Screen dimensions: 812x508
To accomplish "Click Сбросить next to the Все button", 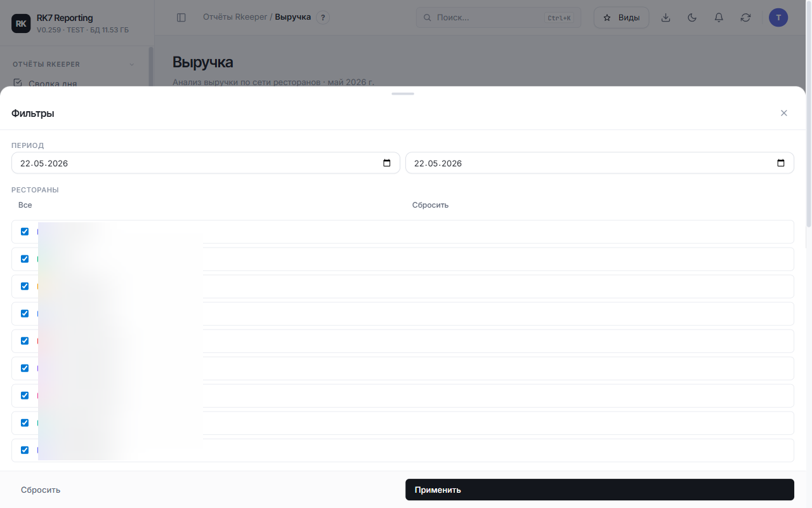I will [x=430, y=205].
